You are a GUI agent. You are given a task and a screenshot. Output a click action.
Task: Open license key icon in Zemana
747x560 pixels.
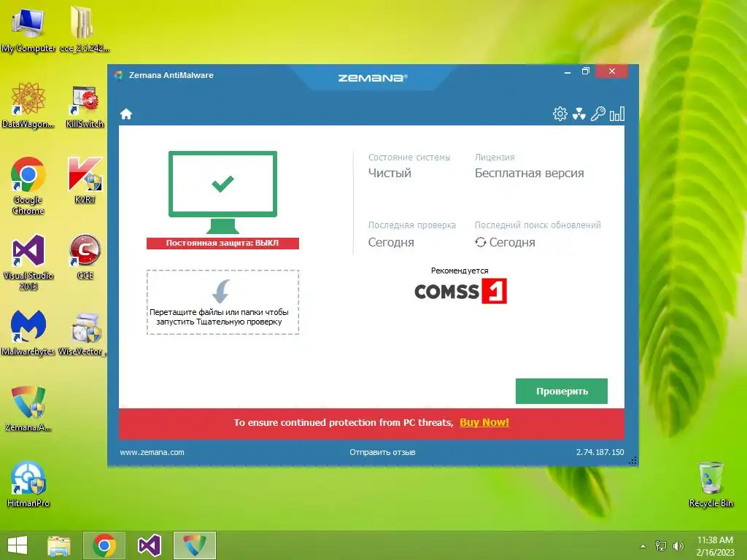pos(598,114)
